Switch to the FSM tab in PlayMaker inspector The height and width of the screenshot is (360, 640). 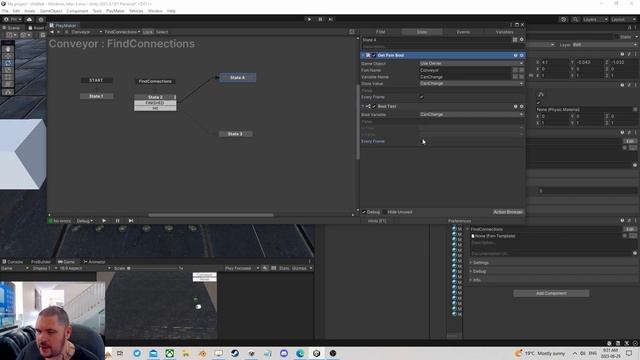[x=380, y=32]
